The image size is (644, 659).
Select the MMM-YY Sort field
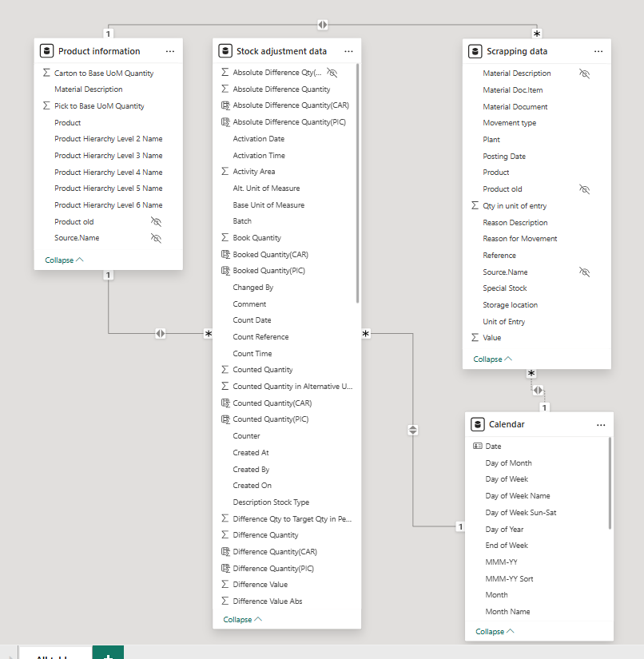(x=509, y=579)
